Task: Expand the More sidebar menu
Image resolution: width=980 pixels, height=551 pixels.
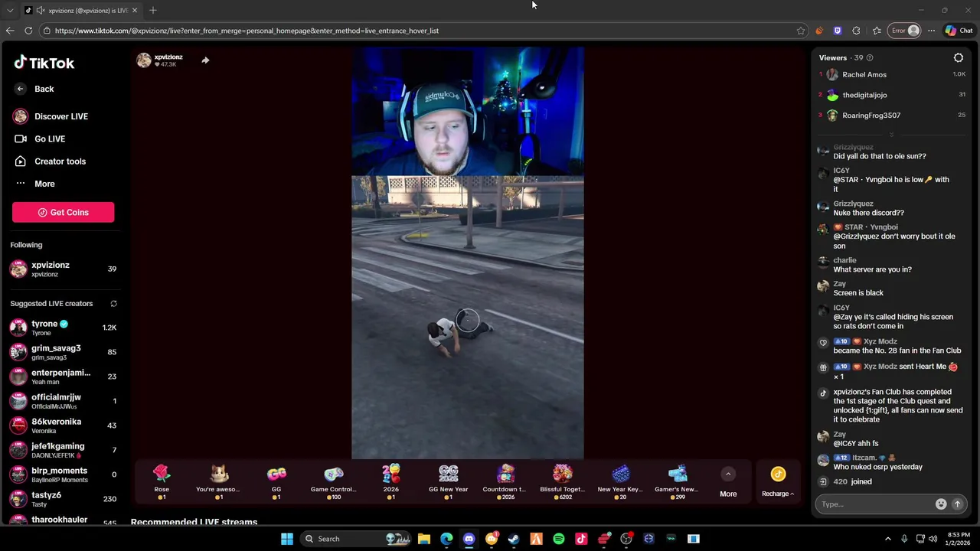Action: tap(34, 184)
